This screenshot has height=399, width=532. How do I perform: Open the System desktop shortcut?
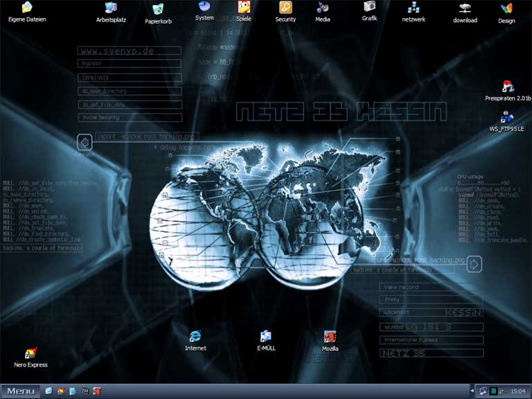coord(204,11)
